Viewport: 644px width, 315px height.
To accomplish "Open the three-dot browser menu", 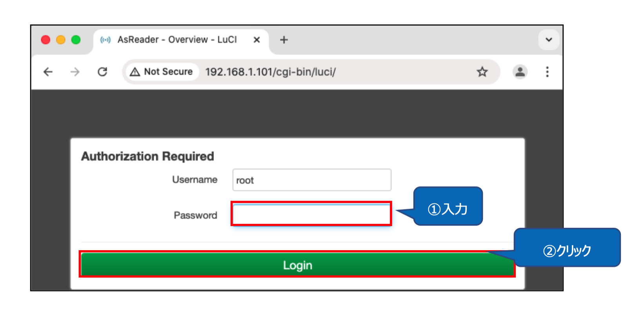I will click(x=547, y=72).
